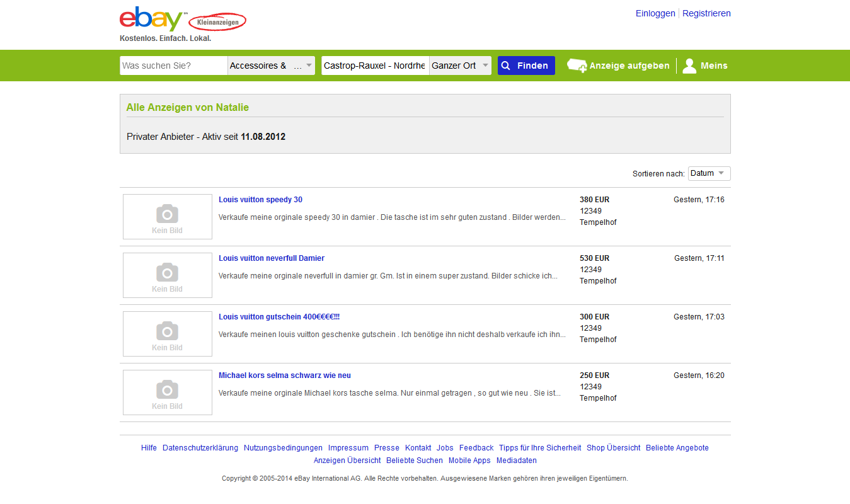
Task: Click the Kontakt footer link
Action: pos(418,448)
